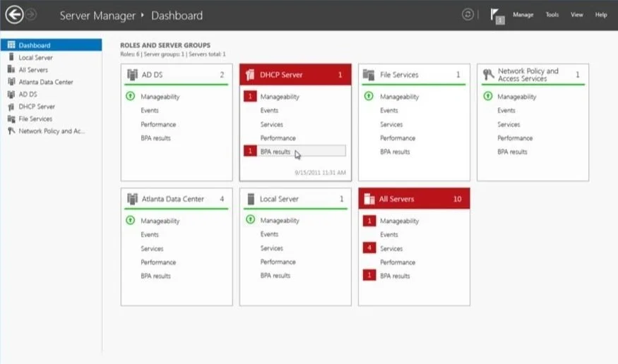Open Performance in the Local Server tile
618x364 pixels.
pyautogui.click(x=278, y=262)
